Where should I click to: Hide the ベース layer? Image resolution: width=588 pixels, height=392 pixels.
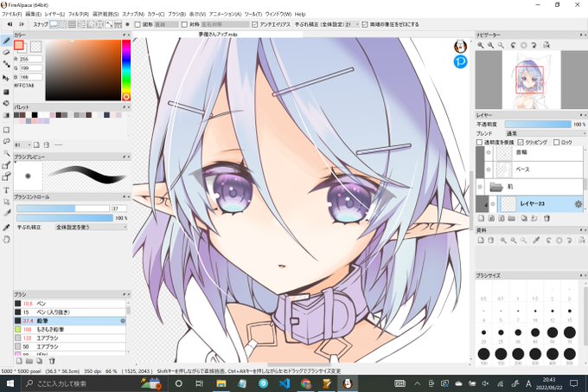point(489,170)
